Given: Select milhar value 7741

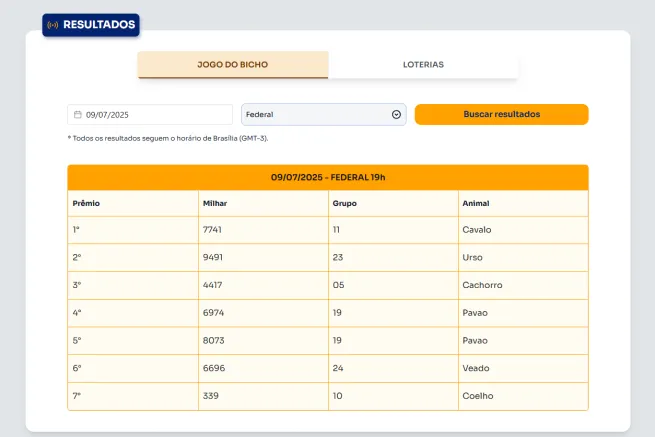Looking at the screenshot, I should click(x=263, y=230).
